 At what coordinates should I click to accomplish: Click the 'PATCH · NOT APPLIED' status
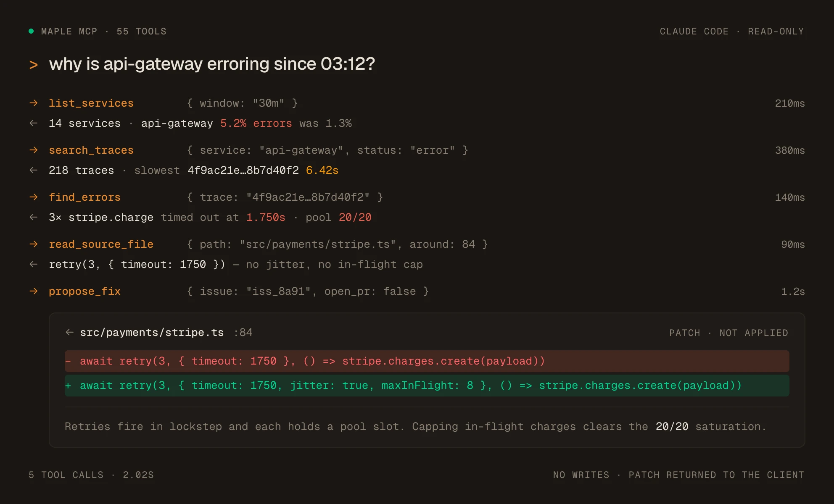coord(728,333)
